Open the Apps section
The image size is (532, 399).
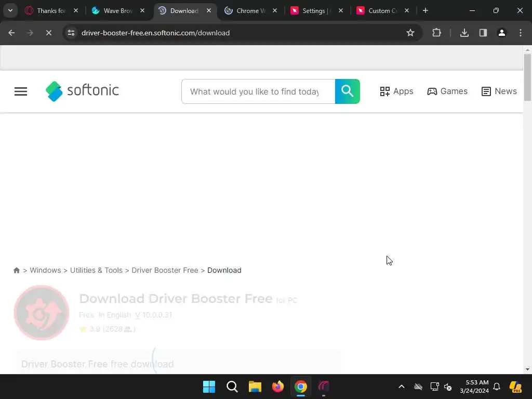[396, 91]
